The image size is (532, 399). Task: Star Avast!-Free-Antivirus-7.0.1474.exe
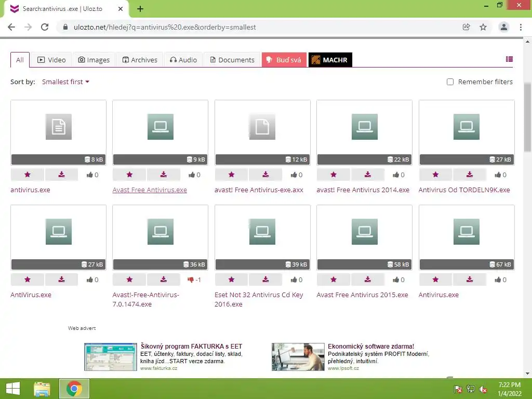[129, 279]
